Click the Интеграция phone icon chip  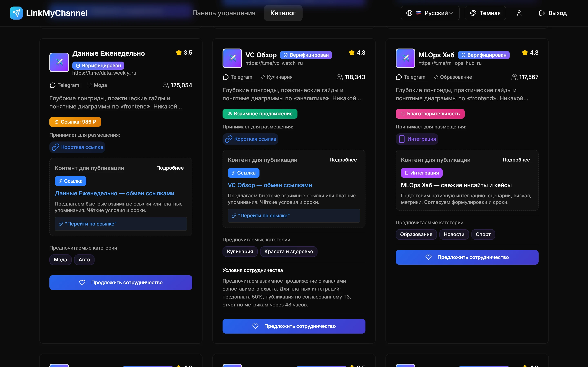click(x=417, y=139)
